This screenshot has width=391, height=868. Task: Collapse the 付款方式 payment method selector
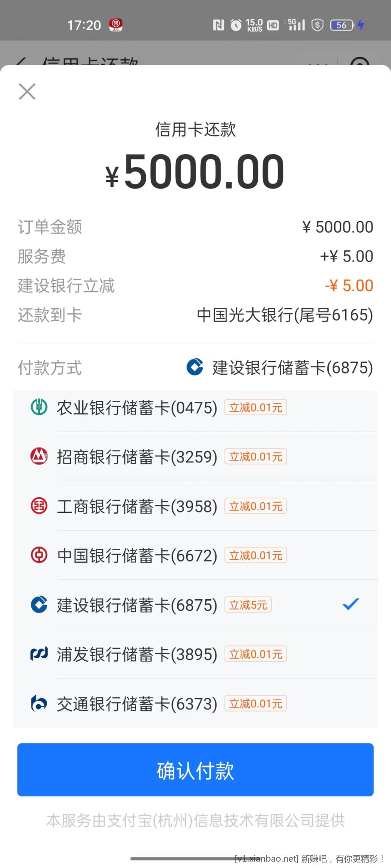pos(280,367)
